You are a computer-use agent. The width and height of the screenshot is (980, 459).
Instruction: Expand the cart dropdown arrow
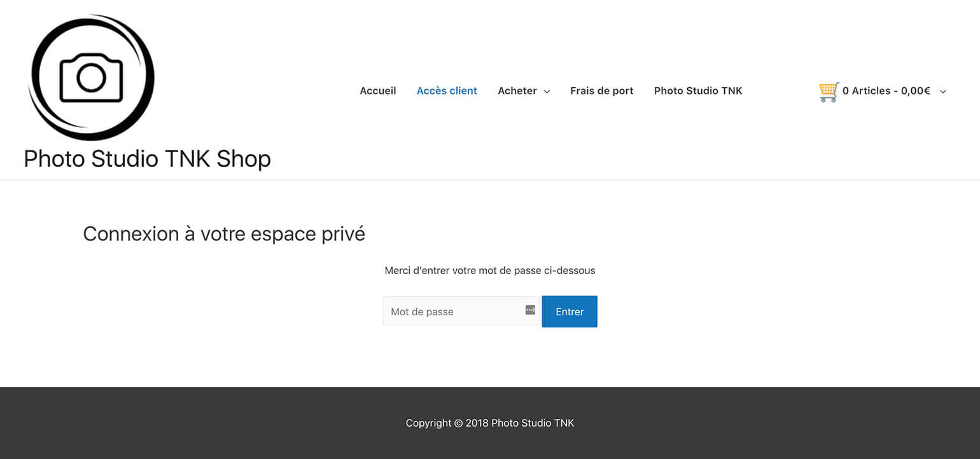point(943,92)
